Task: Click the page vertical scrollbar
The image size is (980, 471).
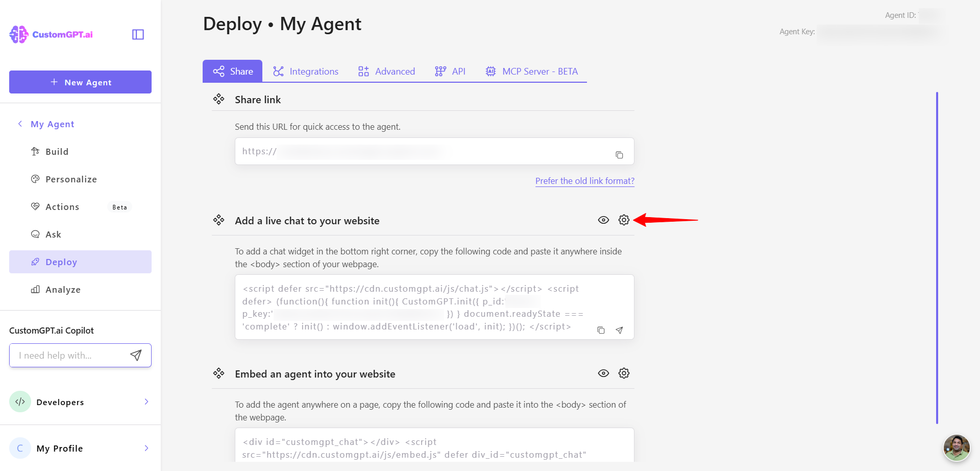Action: pos(937,258)
